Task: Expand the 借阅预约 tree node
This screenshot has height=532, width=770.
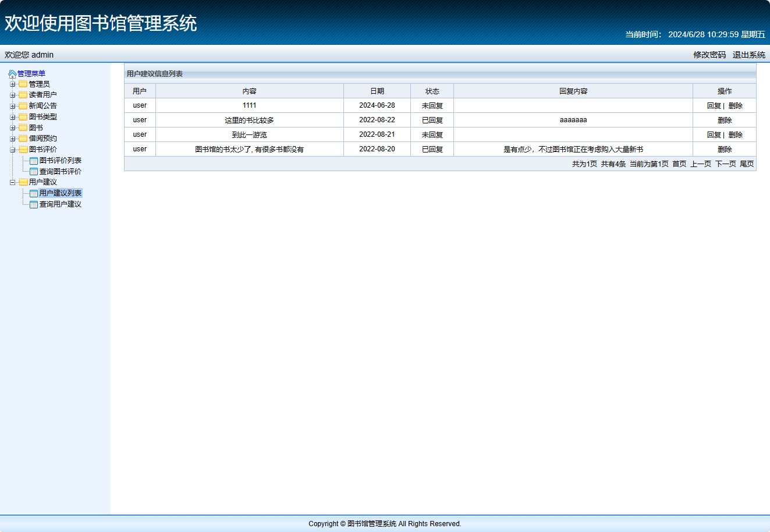Action: tap(12, 139)
